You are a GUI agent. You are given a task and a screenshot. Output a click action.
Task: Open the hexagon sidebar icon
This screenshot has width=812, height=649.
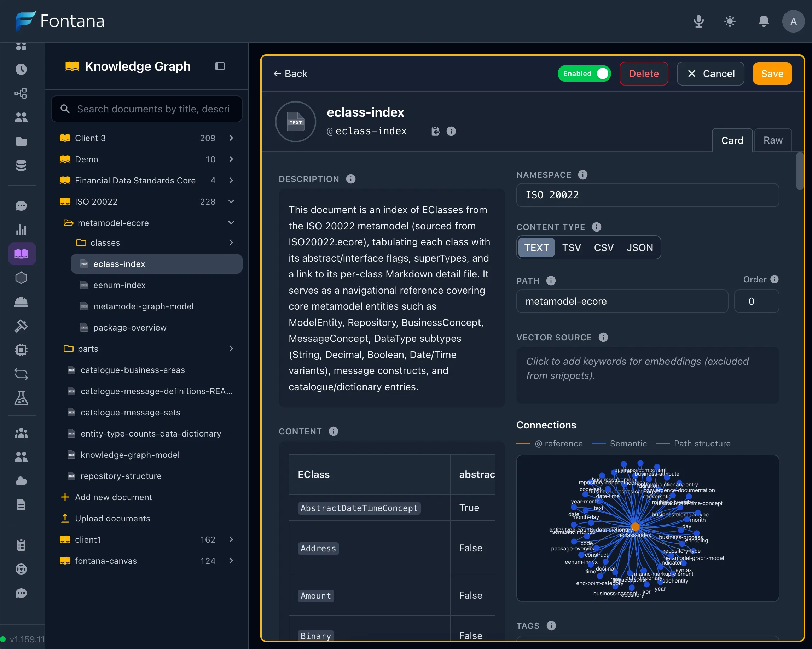(21, 278)
